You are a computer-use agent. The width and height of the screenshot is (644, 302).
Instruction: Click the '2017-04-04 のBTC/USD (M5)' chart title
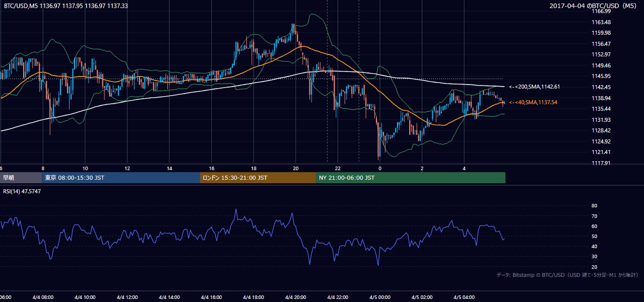point(594,6)
